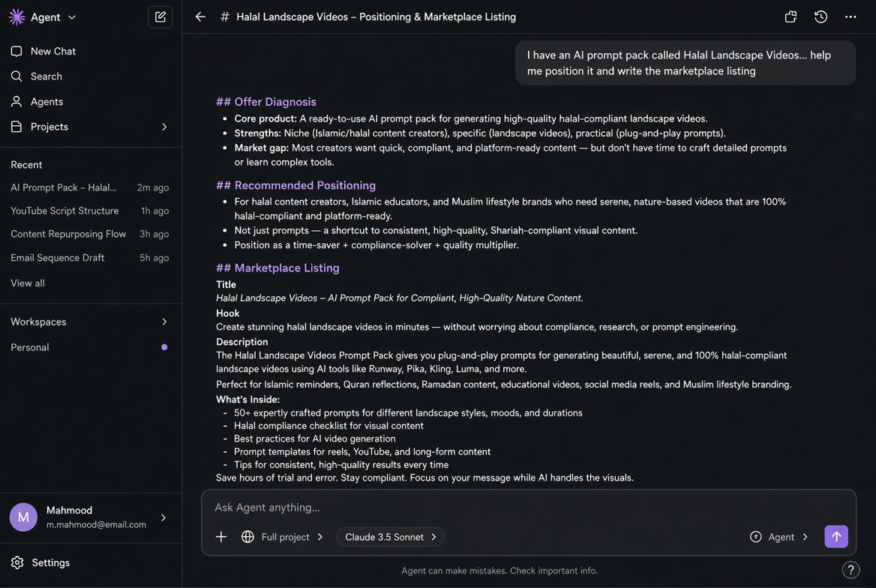Click the share/export icon in header

[x=790, y=16]
